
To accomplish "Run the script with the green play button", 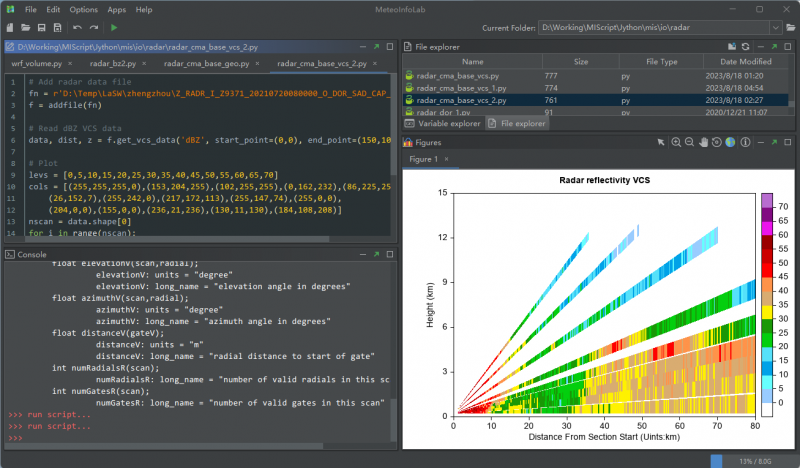I will point(115,27).
